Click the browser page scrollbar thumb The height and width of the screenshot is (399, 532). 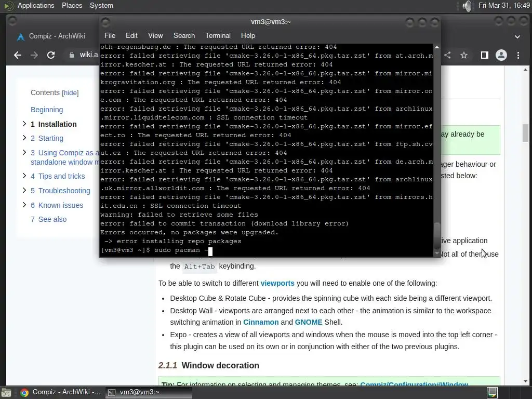click(526, 133)
